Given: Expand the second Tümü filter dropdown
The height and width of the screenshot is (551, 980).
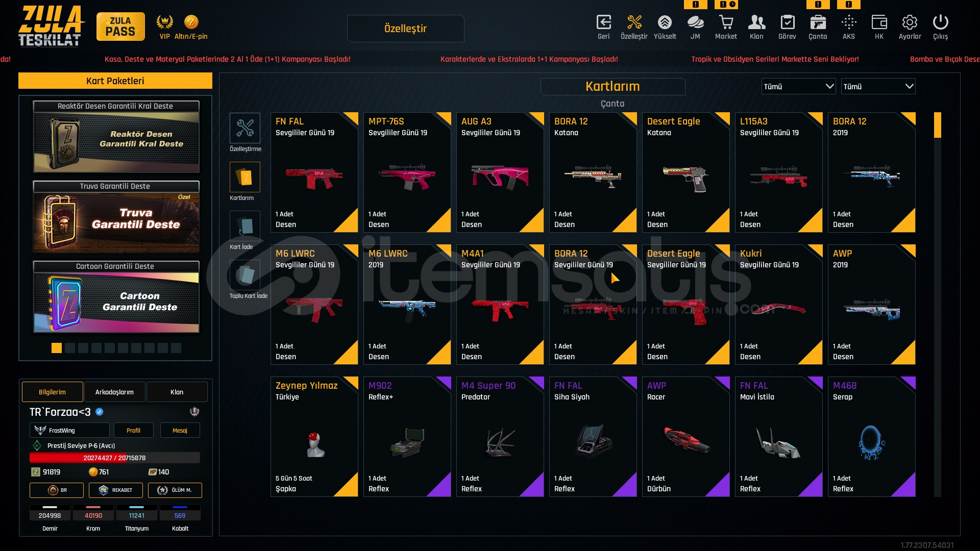Looking at the screenshot, I should tap(878, 86).
